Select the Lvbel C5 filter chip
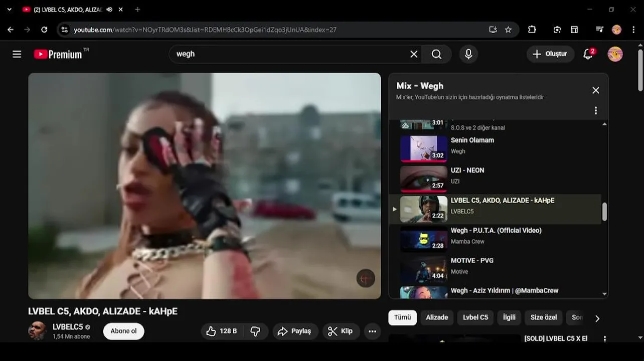Image resolution: width=644 pixels, height=361 pixels. [475, 317]
